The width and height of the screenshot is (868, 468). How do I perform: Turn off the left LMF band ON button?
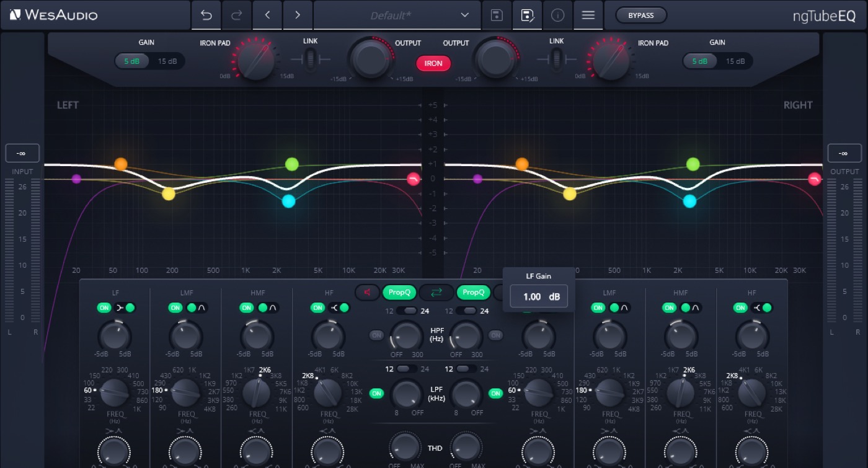tap(175, 307)
